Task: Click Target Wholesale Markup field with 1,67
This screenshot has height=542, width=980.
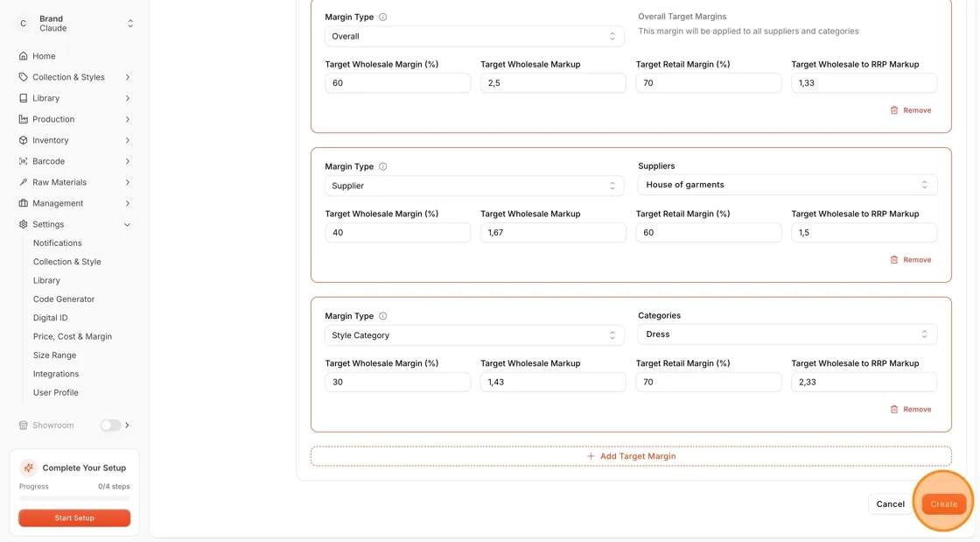Action: 553,232
